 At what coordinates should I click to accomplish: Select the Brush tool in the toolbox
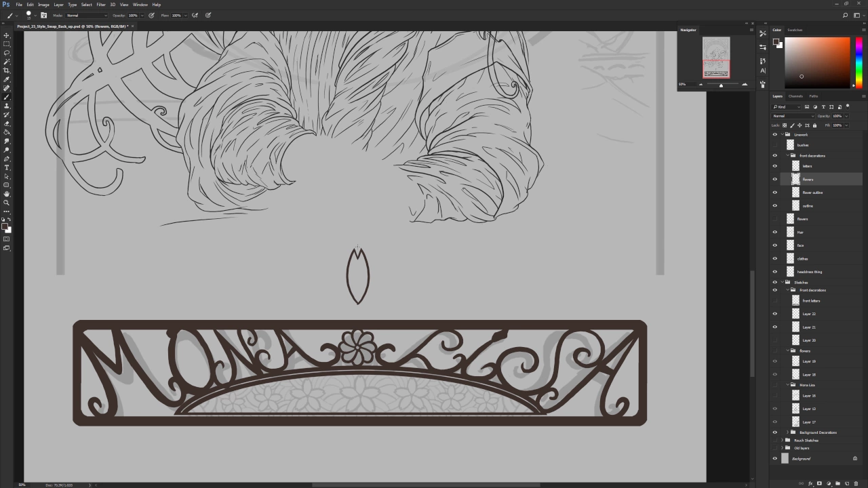(7, 97)
